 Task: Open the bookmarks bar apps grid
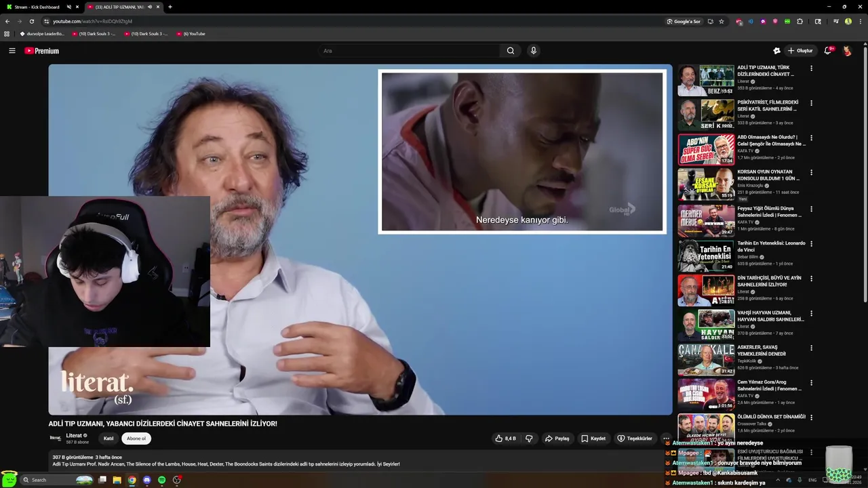[7, 33]
